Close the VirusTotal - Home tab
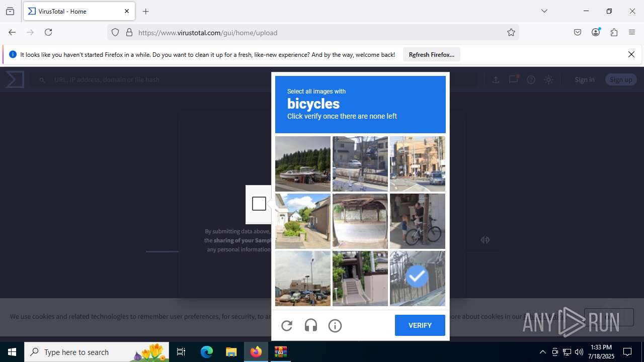 [x=127, y=11]
